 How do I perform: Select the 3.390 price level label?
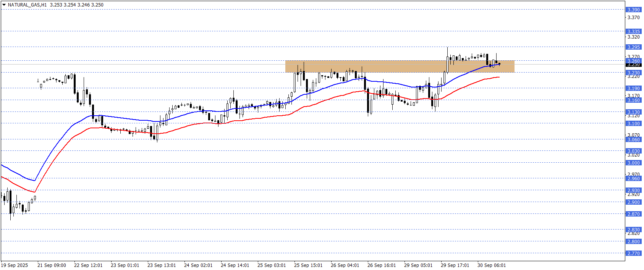pyautogui.click(x=633, y=10)
